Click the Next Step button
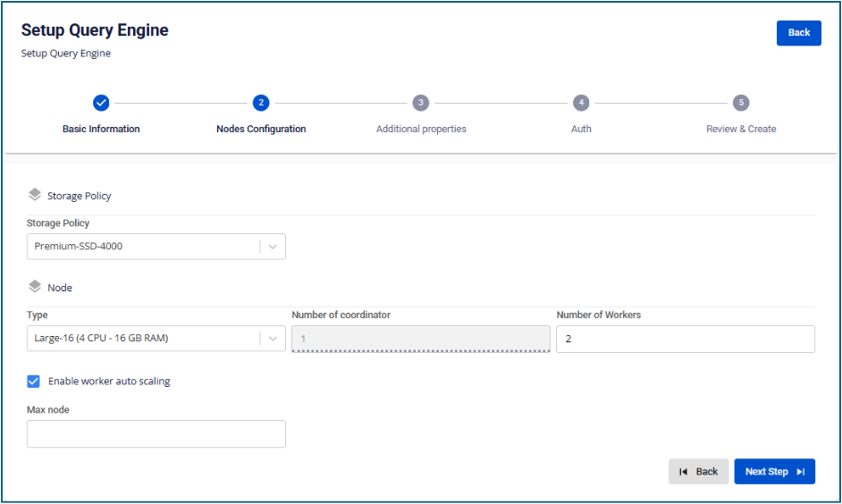 click(x=774, y=472)
